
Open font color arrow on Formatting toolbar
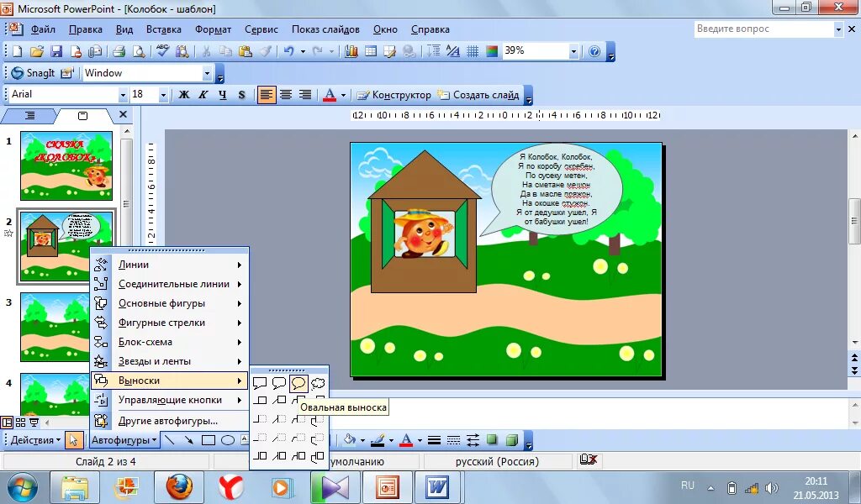pyautogui.click(x=343, y=95)
